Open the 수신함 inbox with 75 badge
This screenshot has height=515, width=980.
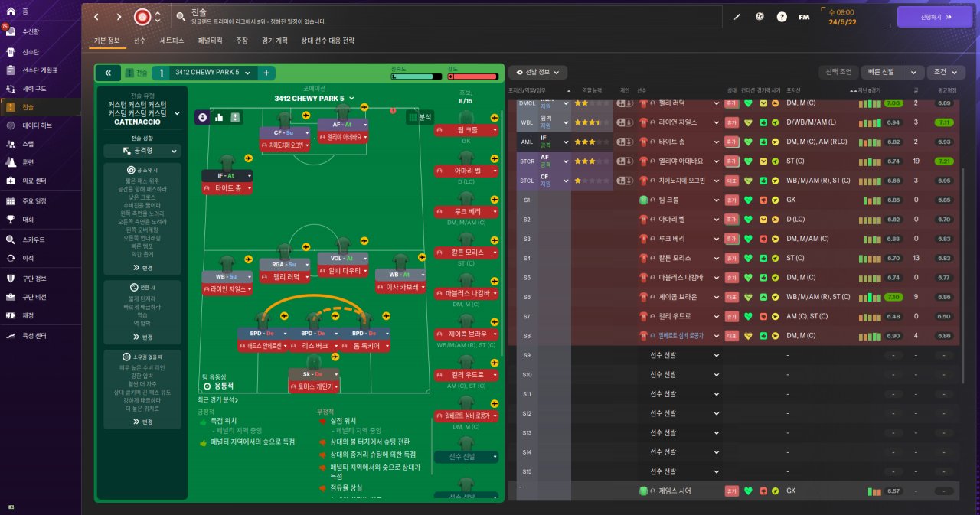pyautogui.click(x=40, y=31)
